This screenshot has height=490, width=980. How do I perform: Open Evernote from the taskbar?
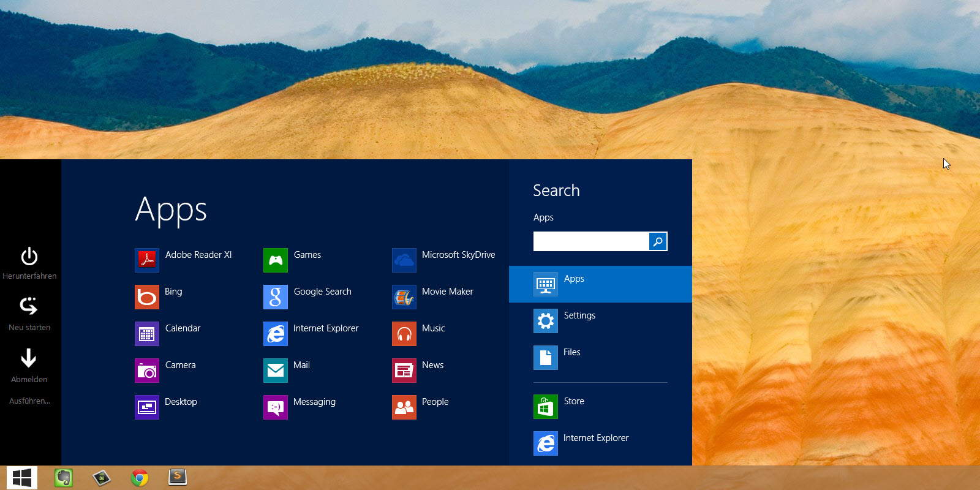64,478
